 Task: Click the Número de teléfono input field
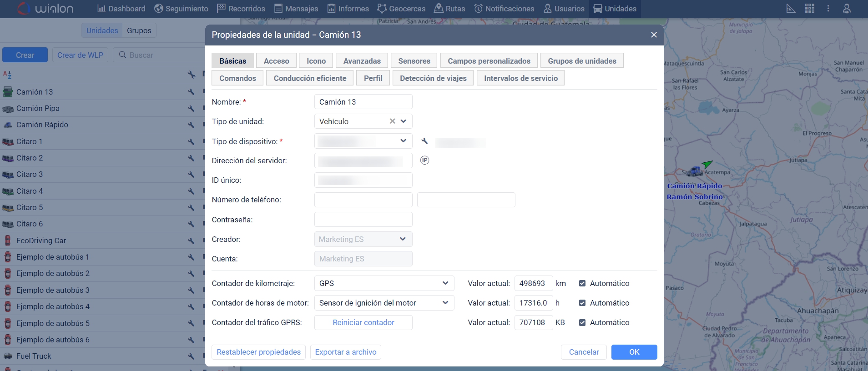point(363,200)
